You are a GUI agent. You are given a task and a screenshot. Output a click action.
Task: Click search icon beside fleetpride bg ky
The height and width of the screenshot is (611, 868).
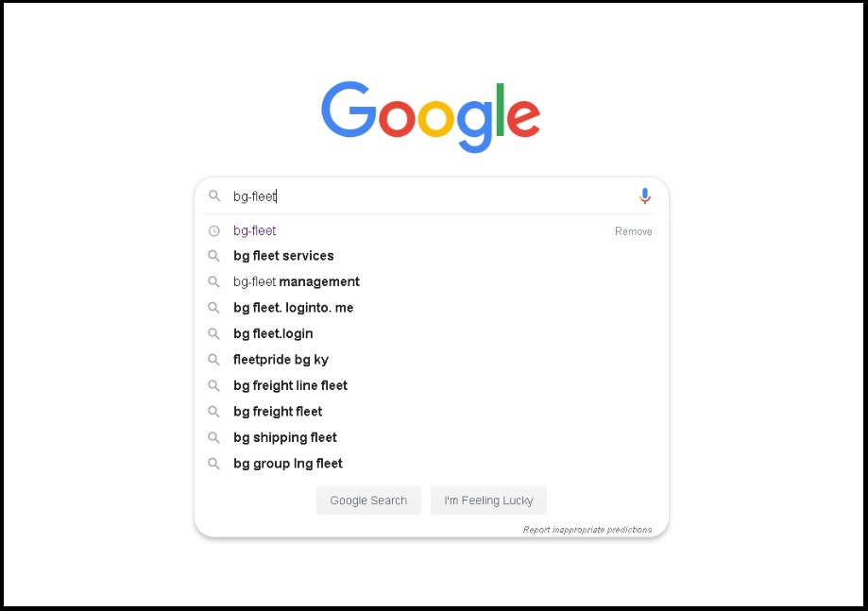click(x=213, y=360)
